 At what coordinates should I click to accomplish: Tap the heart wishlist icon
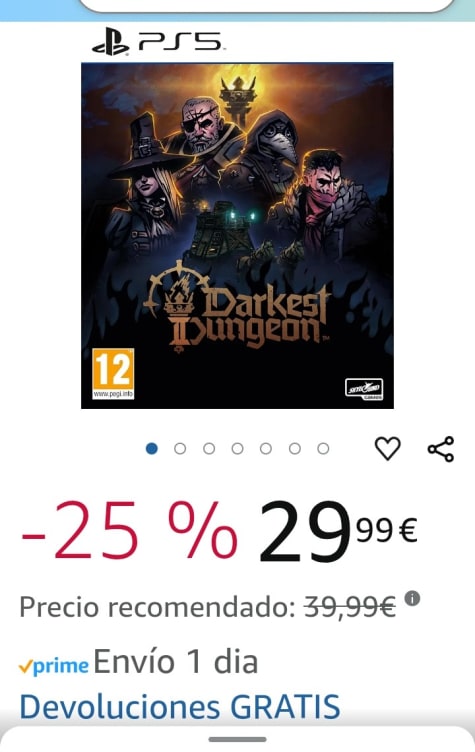tap(387, 448)
